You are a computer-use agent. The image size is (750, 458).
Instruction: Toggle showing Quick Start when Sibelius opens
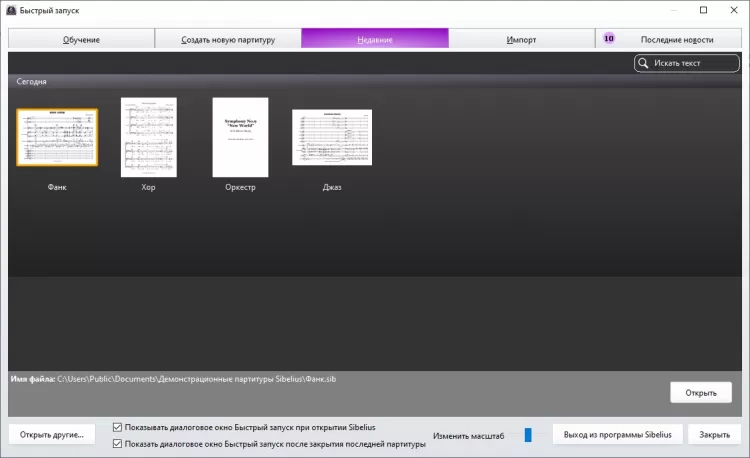pos(119,427)
